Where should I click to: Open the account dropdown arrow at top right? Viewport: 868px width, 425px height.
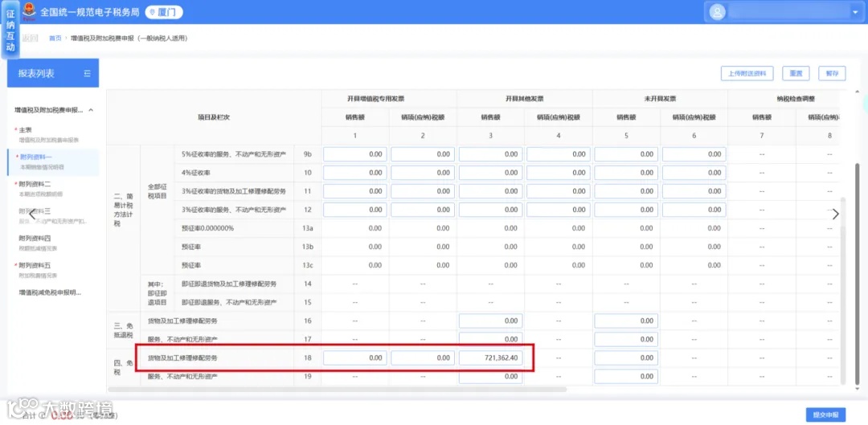pyautogui.click(x=854, y=12)
